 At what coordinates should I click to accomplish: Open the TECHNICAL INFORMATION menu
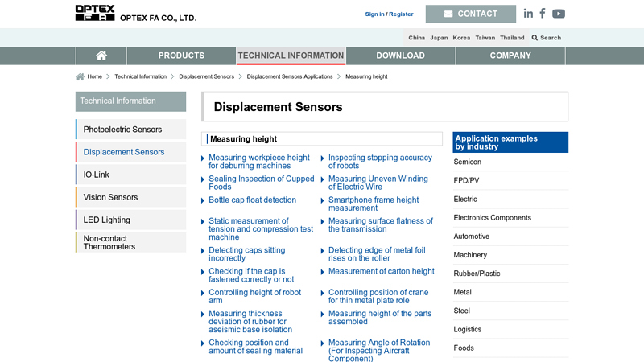(291, 56)
